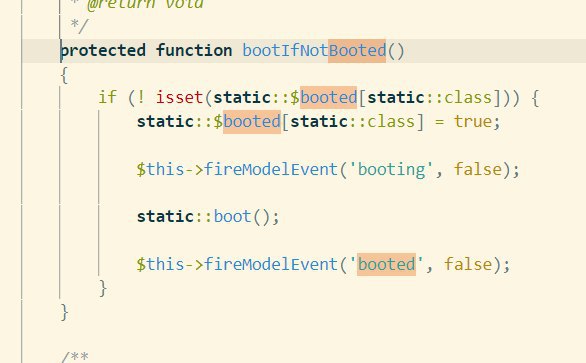Click the bootIfNotBooted function name
This screenshot has height=363, width=586.
314,50
